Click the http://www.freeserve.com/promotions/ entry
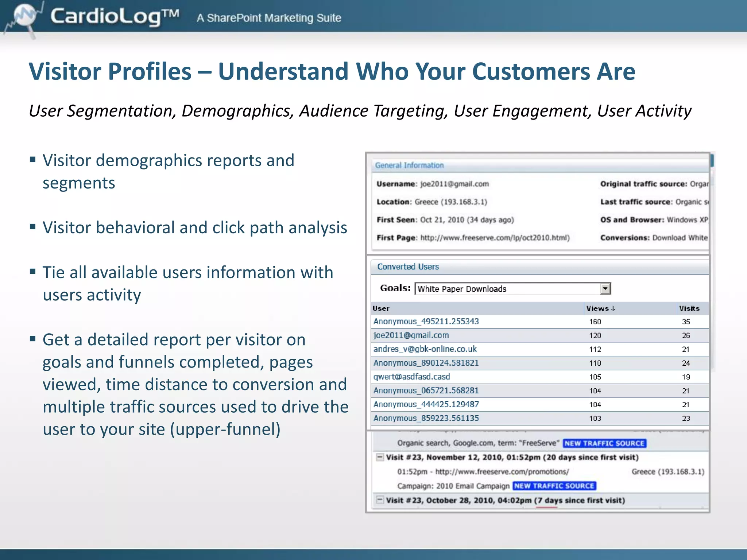747x560 pixels. tap(502, 472)
